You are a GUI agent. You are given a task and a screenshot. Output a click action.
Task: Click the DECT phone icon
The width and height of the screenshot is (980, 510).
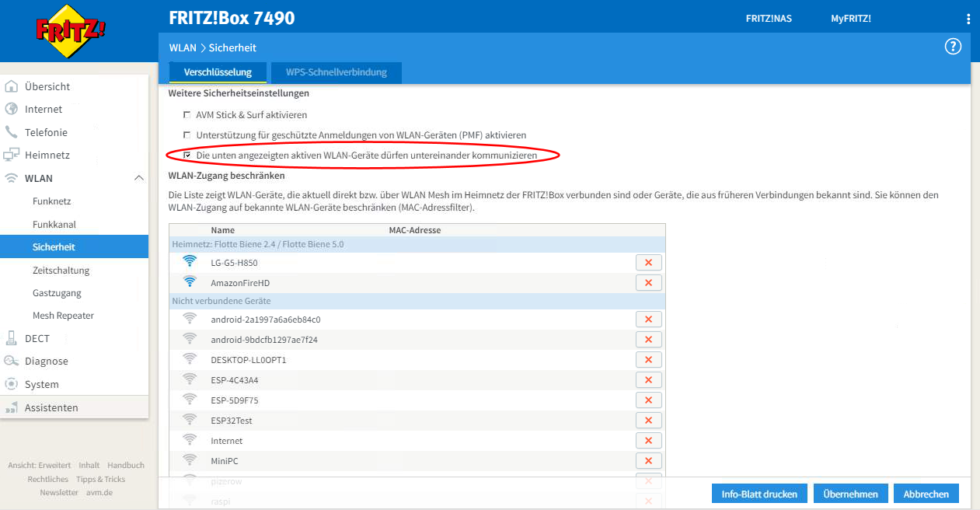pyautogui.click(x=12, y=338)
